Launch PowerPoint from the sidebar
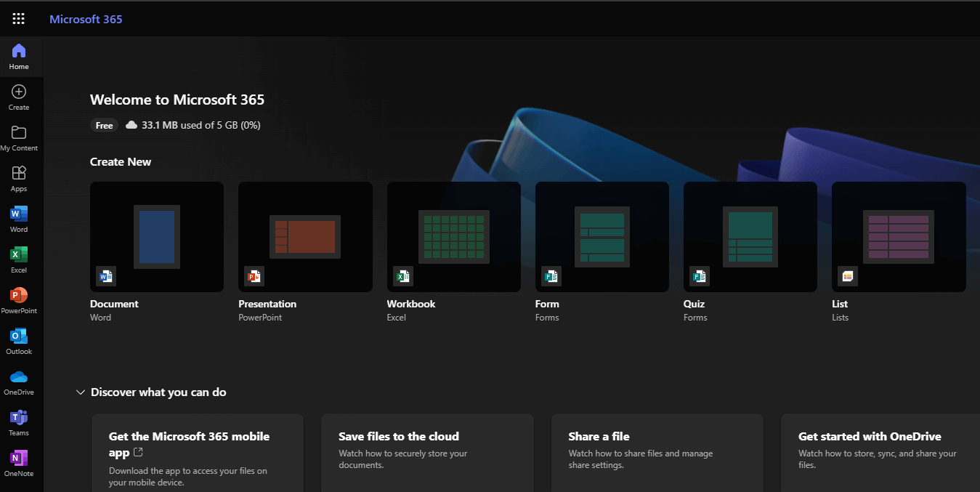Viewport: 980px width, 492px height. 18,301
